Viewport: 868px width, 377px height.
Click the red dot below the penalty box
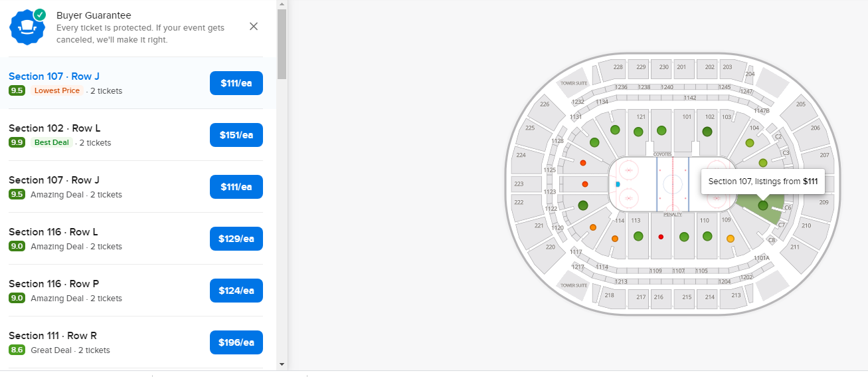[x=661, y=237]
